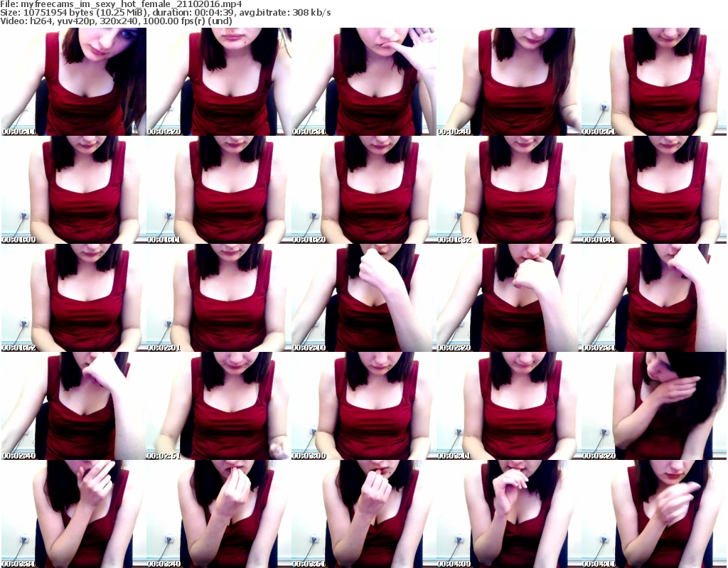The height and width of the screenshot is (568, 728).
Task: Click the file name line ending in .mp4
Action: 121,4
